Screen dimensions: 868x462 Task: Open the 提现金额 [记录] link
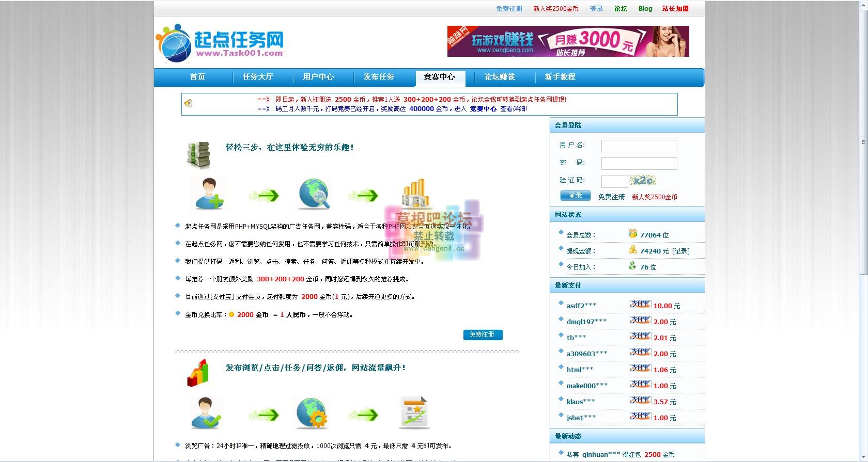pyautogui.click(x=680, y=251)
